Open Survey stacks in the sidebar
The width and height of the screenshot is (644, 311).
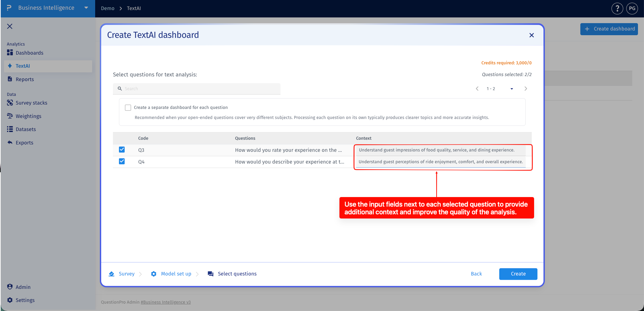(x=31, y=103)
